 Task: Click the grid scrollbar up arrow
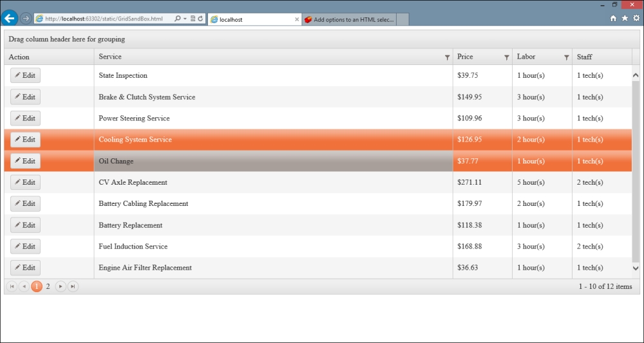click(636, 75)
